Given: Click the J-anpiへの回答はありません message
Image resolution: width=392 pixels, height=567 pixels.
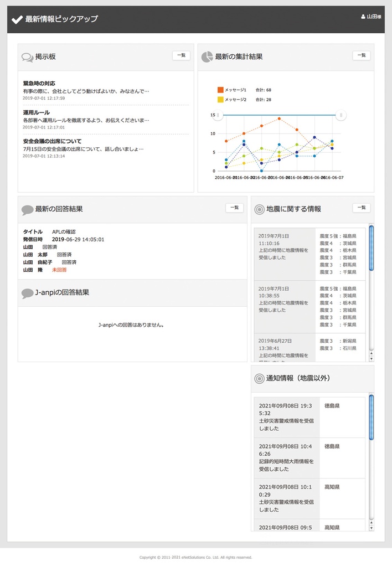Looking at the screenshot, I should 132,325.
